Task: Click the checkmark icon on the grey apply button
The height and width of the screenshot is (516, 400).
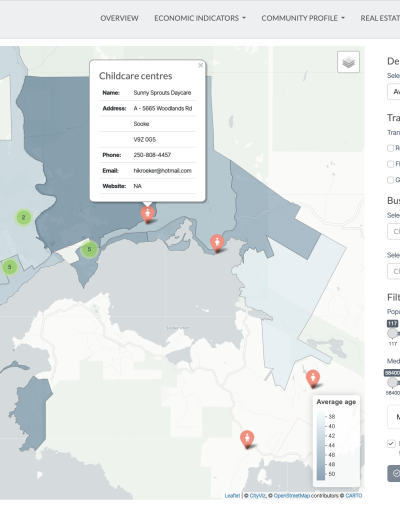Action: click(396, 473)
